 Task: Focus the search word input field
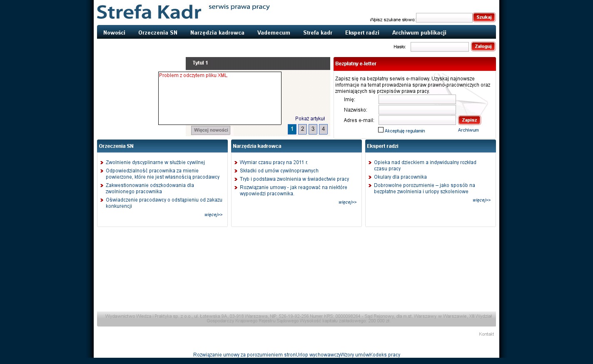click(444, 17)
